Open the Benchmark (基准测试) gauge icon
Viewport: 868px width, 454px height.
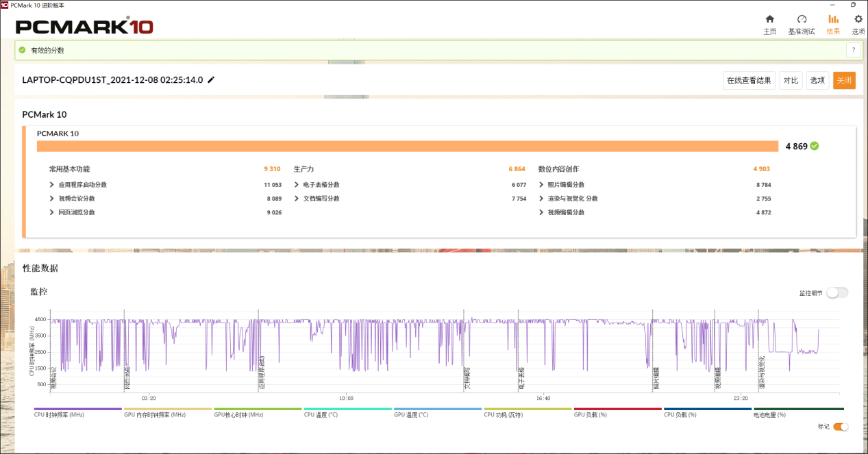(801, 19)
